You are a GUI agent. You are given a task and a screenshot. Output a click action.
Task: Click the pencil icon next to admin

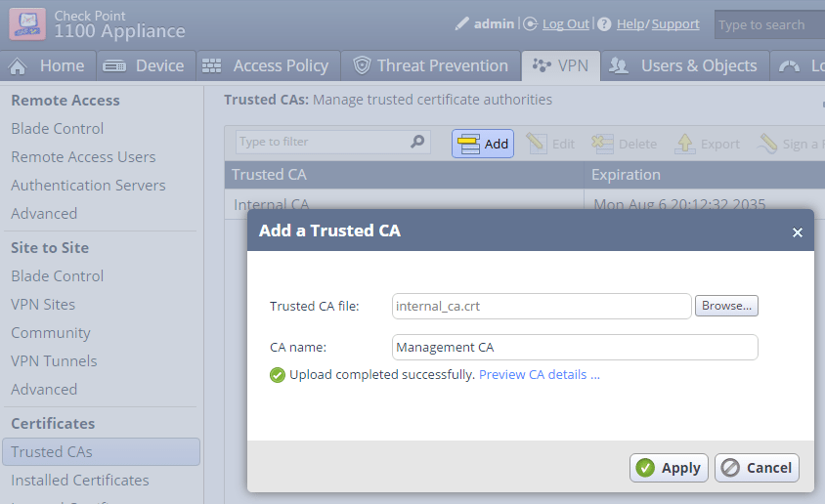pos(462,23)
